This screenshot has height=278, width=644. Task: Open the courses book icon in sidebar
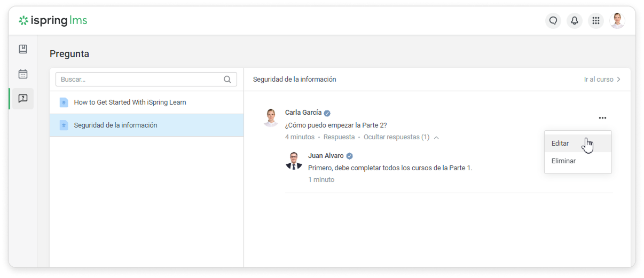pos(23,49)
